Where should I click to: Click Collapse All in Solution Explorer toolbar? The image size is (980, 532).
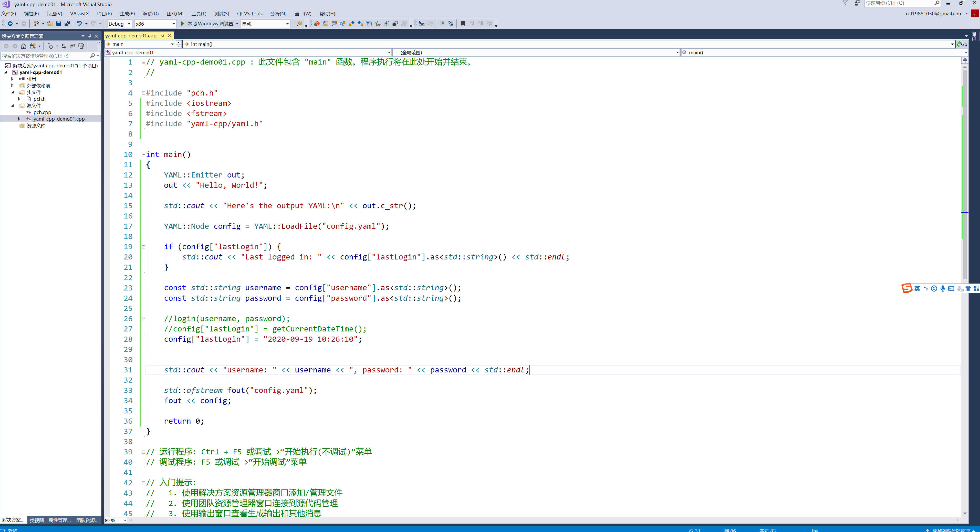click(72, 46)
